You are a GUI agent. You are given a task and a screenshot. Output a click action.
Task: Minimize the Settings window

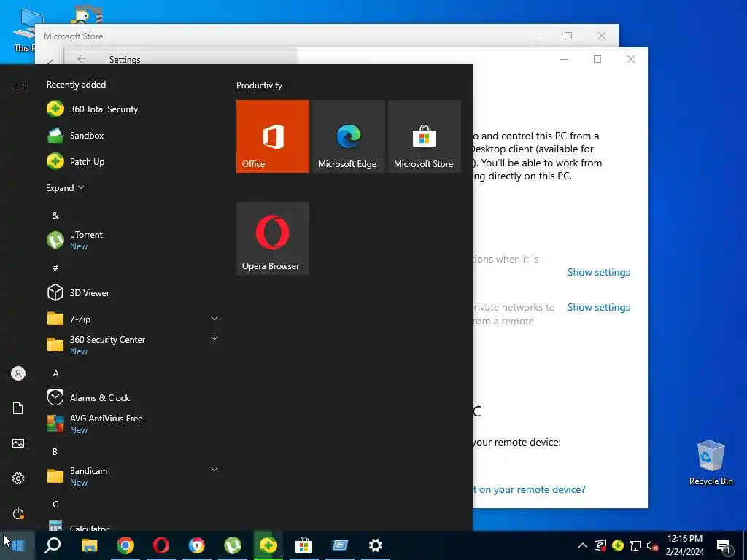click(564, 59)
